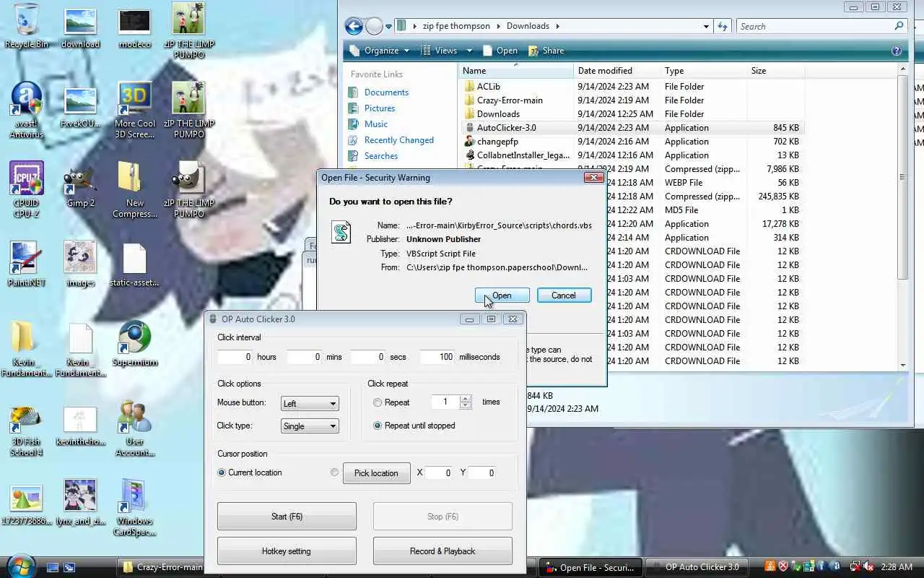
Task: Open the User Accounts desktop shortcut
Action: click(x=134, y=428)
